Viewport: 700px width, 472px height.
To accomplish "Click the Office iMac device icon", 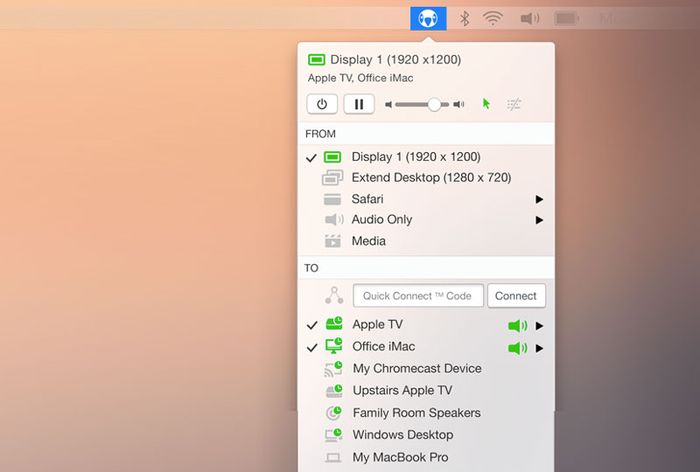I will pyautogui.click(x=334, y=346).
